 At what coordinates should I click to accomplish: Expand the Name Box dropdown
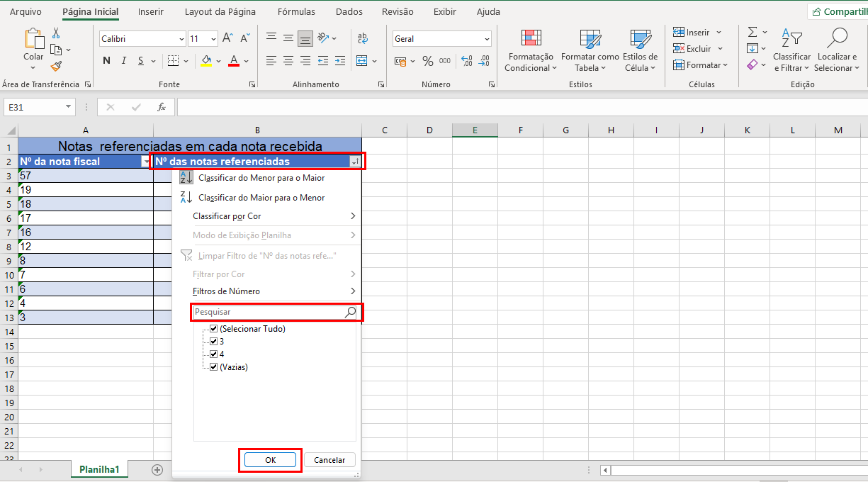[x=69, y=107]
